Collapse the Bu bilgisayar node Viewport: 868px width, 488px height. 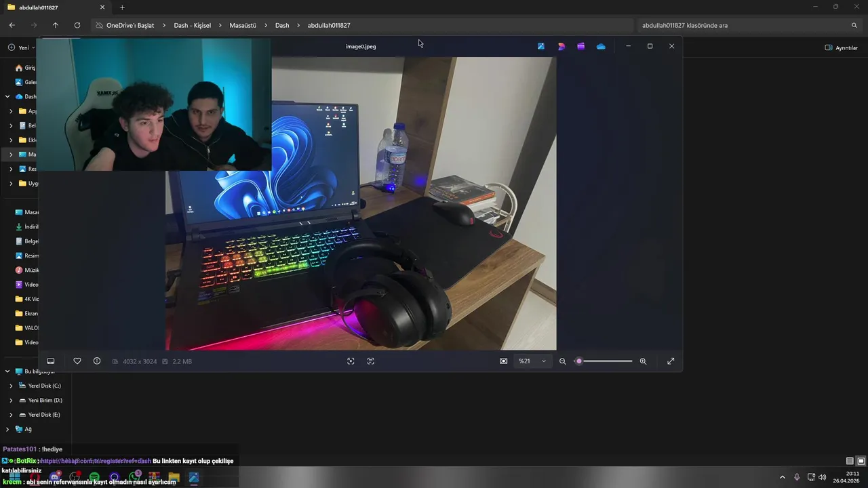point(7,371)
